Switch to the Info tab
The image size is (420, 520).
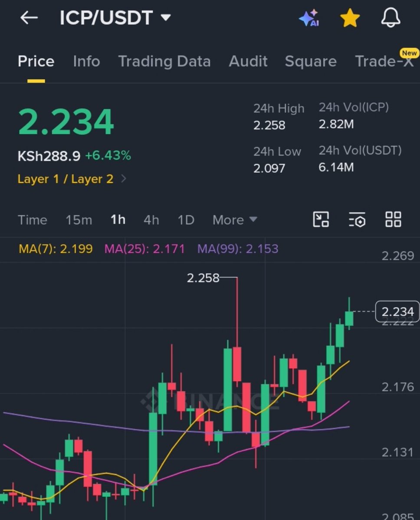[86, 61]
